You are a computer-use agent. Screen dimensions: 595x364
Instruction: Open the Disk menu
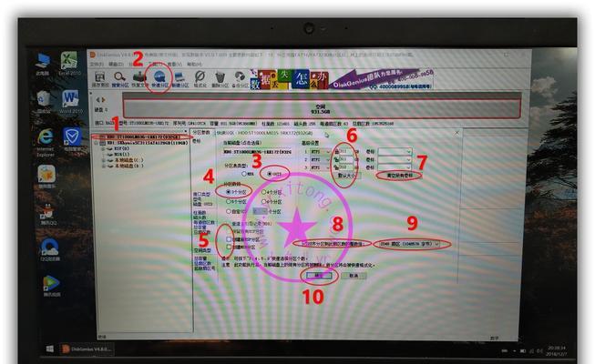[116, 64]
